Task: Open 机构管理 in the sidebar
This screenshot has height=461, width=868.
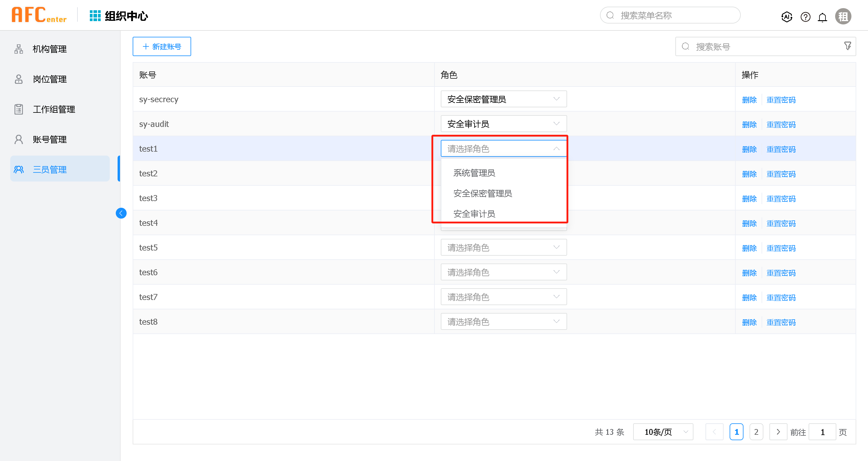Action: pos(49,49)
